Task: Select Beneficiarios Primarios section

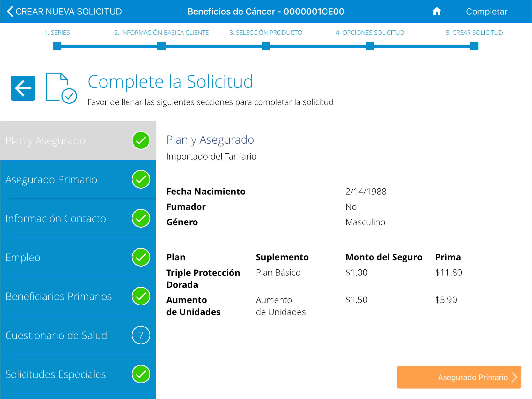Action: pyautogui.click(x=78, y=296)
